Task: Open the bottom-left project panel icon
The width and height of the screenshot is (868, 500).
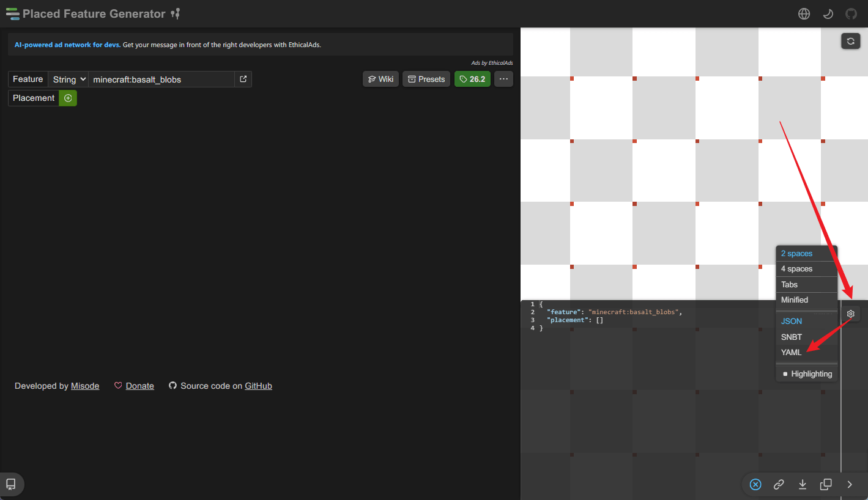Action: click(x=11, y=484)
